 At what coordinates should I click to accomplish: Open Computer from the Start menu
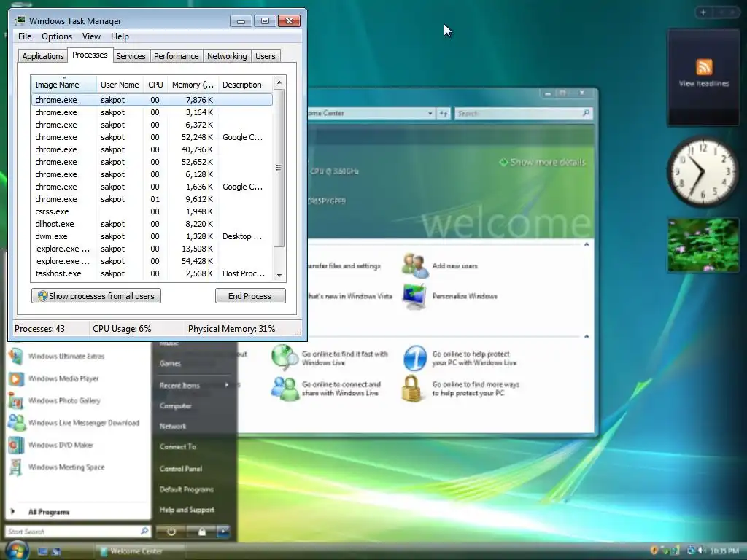[x=175, y=406]
